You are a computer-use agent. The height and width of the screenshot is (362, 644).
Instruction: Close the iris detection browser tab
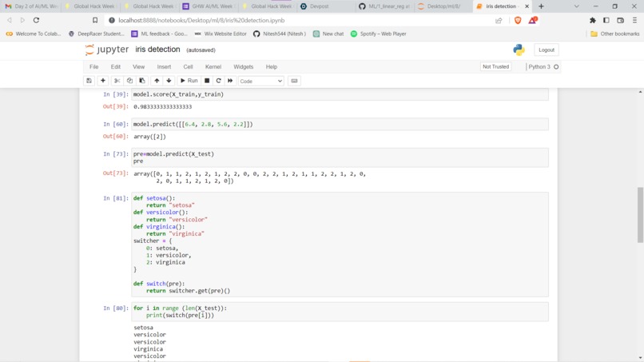point(527,6)
